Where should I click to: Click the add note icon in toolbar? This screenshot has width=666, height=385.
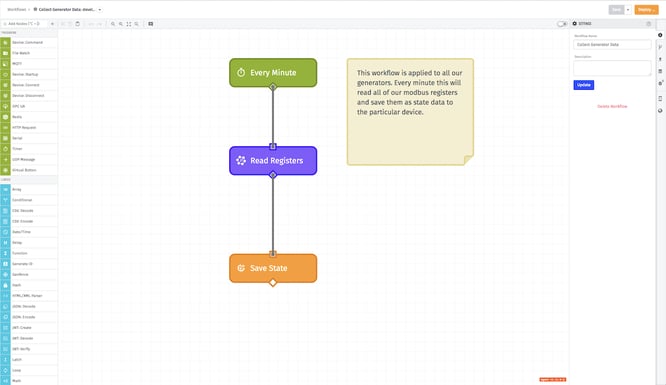151,24
